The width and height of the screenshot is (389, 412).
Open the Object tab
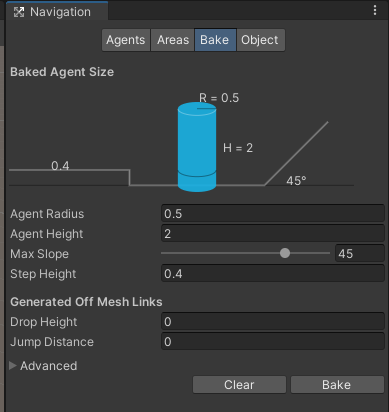260,40
